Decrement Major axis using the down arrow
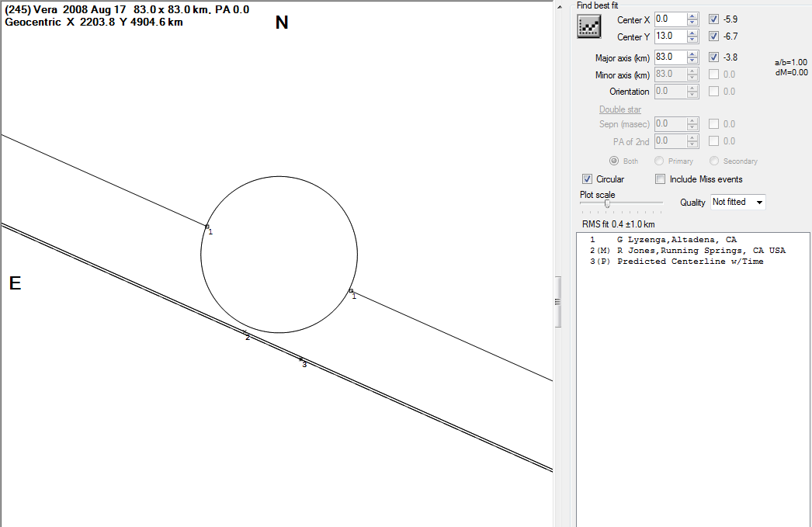Image resolution: width=812 pixels, height=527 pixels. [x=692, y=61]
